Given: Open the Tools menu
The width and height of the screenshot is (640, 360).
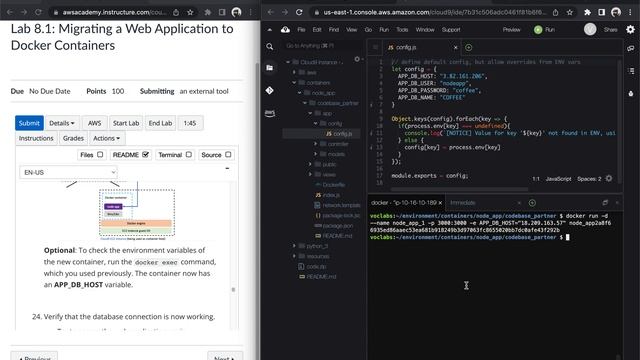Looking at the screenshot, I should pos(402,30).
